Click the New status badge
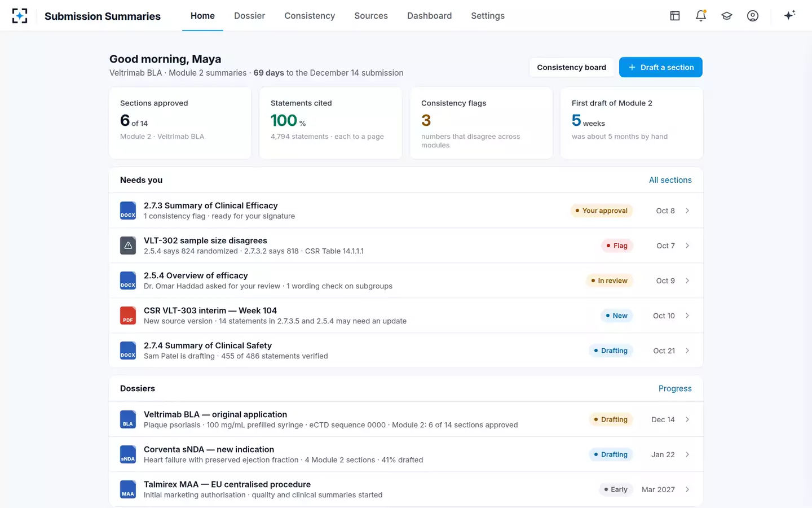 616,316
